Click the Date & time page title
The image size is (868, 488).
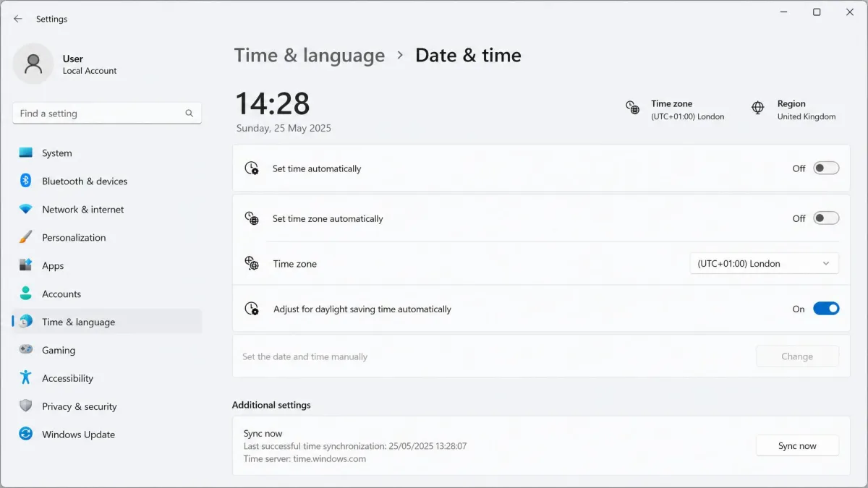coord(468,56)
